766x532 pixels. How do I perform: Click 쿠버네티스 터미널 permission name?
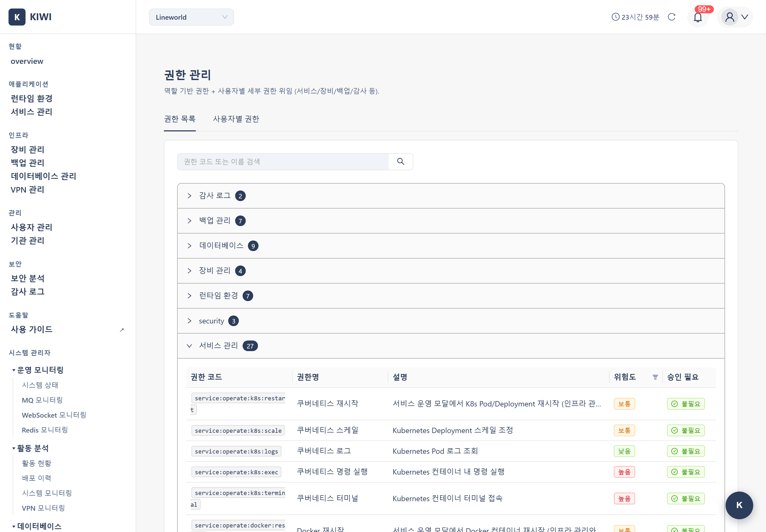pyautogui.click(x=328, y=498)
